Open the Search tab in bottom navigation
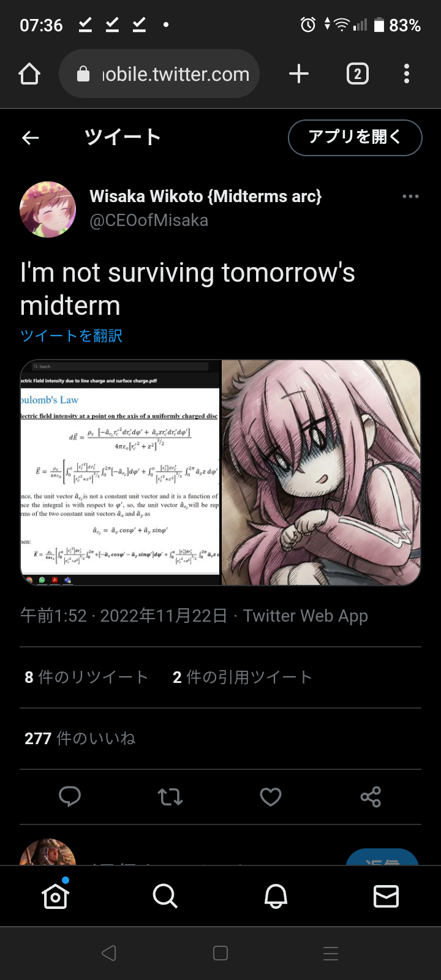The height and width of the screenshot is (980, 441). pyautogui.click(x=165, y=896)
